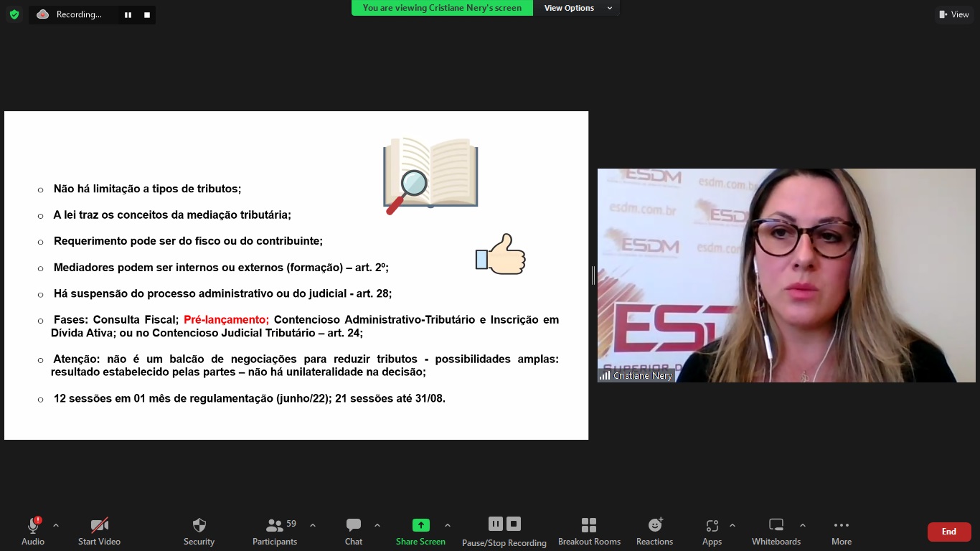
Task: Open the View Options dropdown
Action: click(x=578, y=8)
